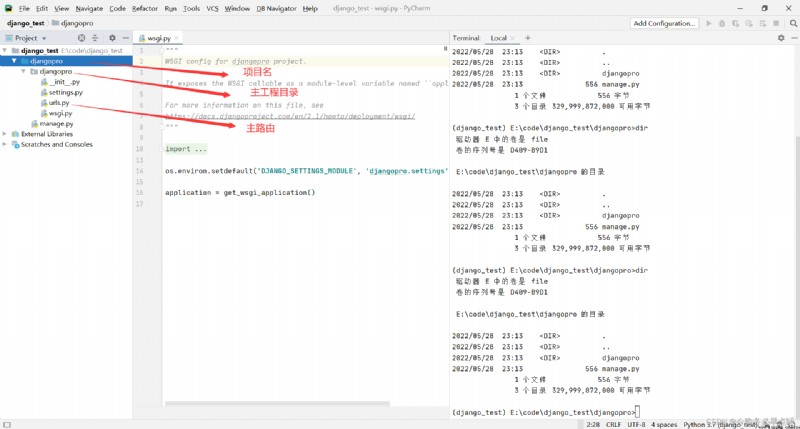Click Locate/Scroll from Source icon in Project panel

coord(81,38)
